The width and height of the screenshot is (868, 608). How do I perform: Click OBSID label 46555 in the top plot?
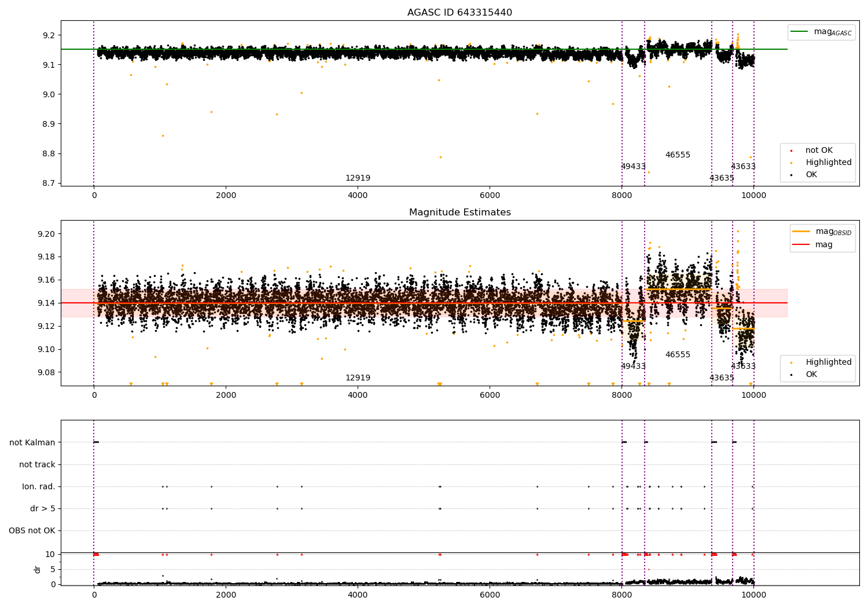click(678, 155)
